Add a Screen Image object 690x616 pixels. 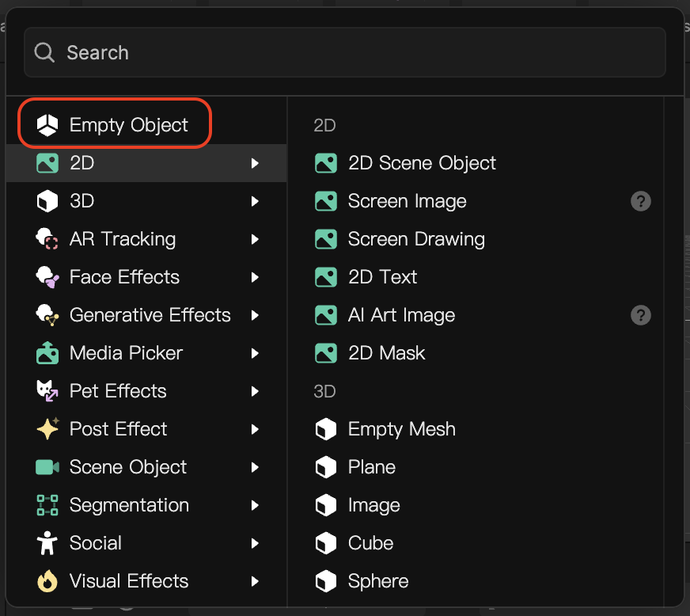point(476,201)
